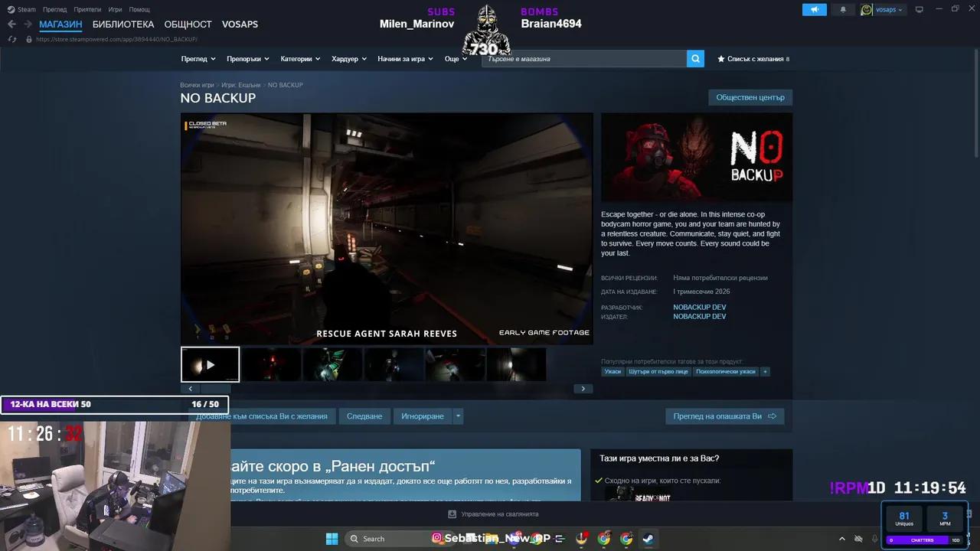The image size is (980, 551).
Task: Open the NOBACKUP DEV developer link
Action: click(x=699, y=307)
